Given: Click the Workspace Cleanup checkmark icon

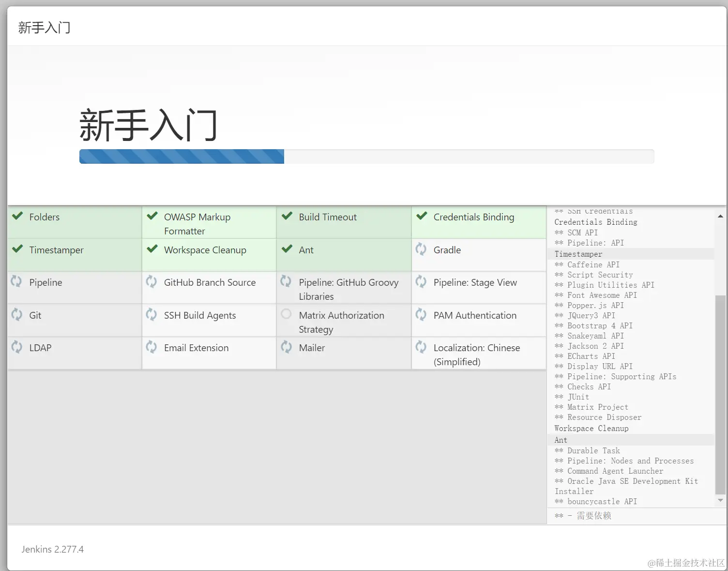Looking at the screenshot, I should (x=152, y=249).
